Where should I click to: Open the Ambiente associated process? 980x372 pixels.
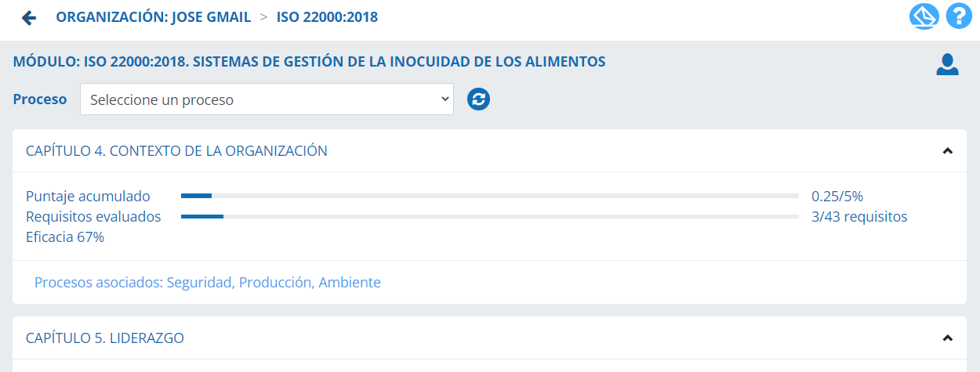[x=350, y=283]
